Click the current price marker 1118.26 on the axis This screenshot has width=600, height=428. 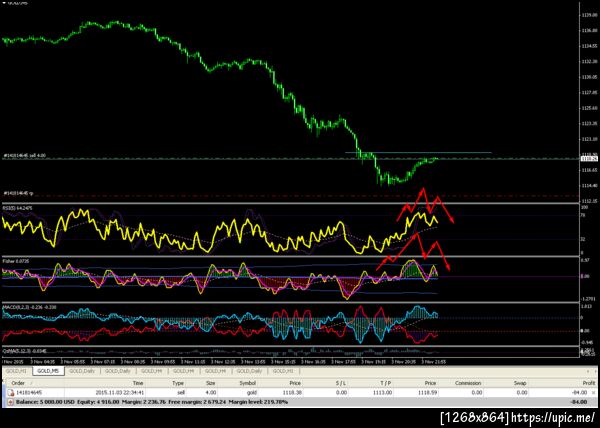click(x=590, y=158)
